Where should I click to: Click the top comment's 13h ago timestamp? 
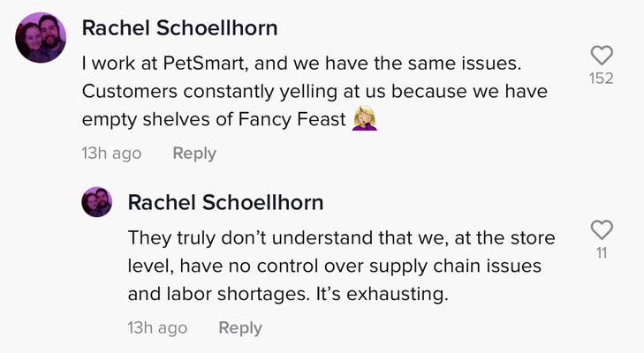111,153
